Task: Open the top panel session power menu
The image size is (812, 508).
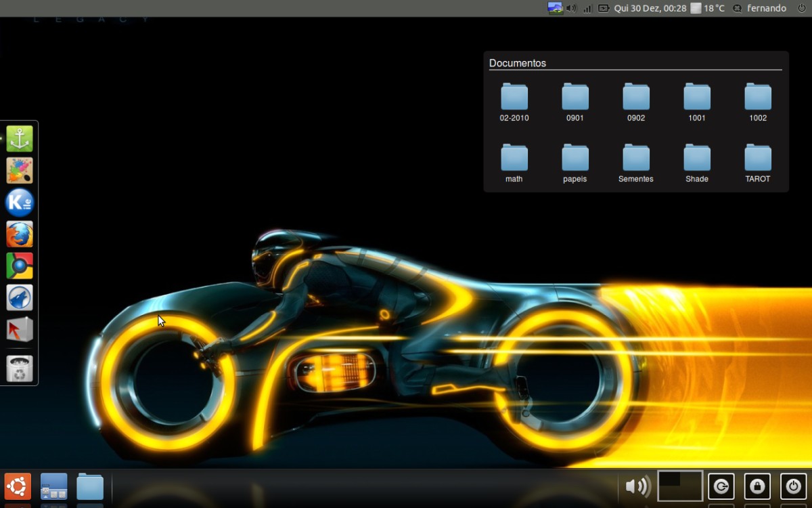Action: 802,8
